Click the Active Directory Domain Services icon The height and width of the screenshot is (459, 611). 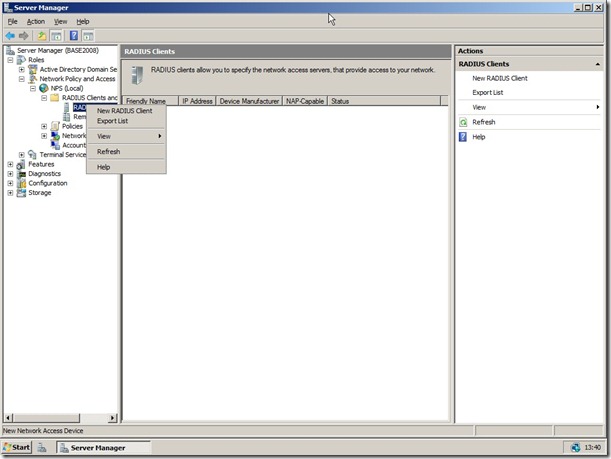coord(33,69)
